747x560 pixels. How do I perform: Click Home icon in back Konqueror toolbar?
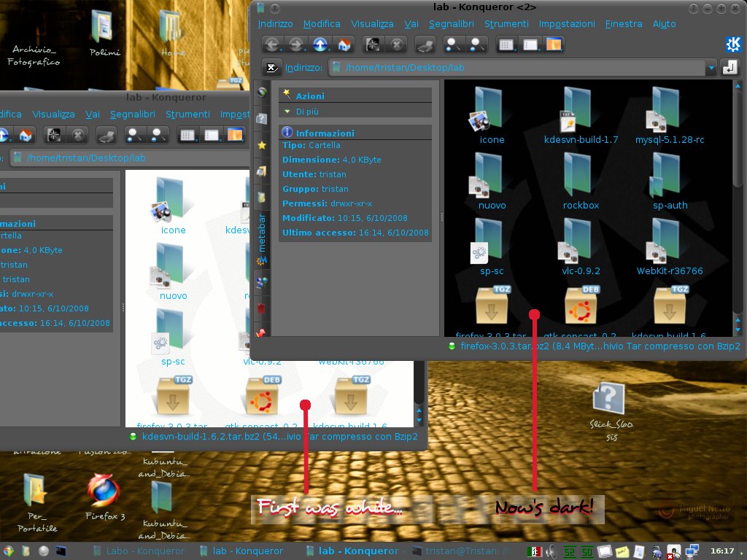point(26,135)
